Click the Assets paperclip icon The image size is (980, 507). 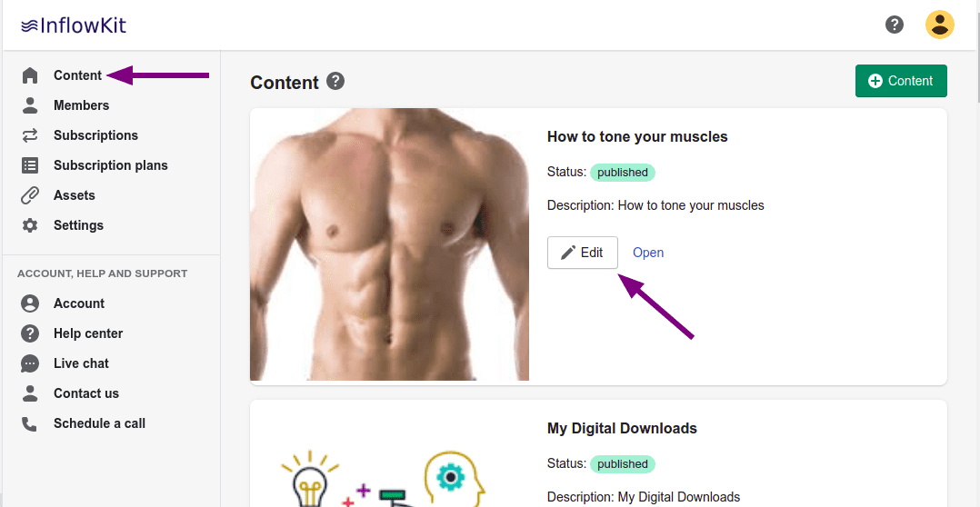point(30,195)
